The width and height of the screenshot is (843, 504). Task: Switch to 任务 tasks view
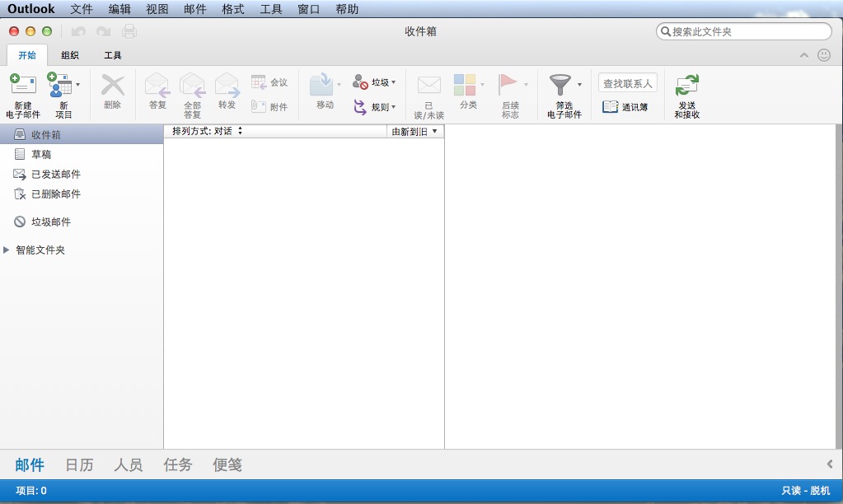(178, 464)
